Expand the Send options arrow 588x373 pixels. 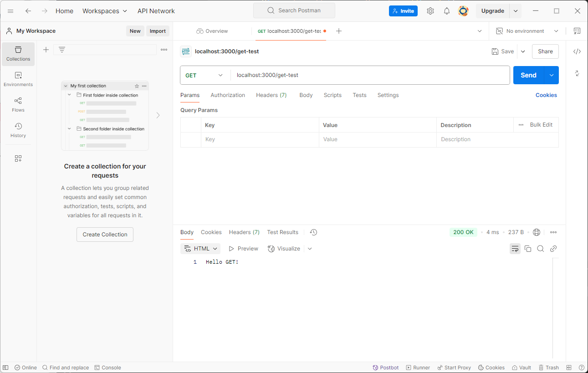coord(552,75)
